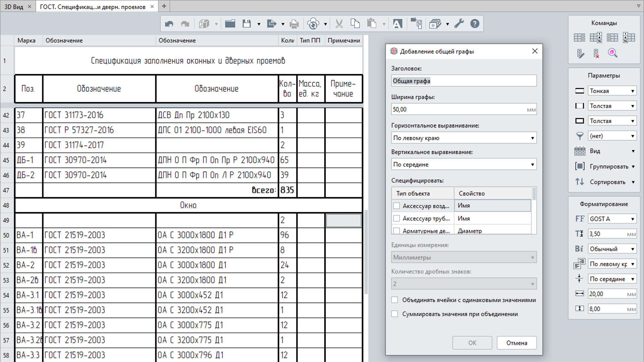Click the magnifier find-in-model icon
This screenshot has height=362, width=644.
pos(612,53)
